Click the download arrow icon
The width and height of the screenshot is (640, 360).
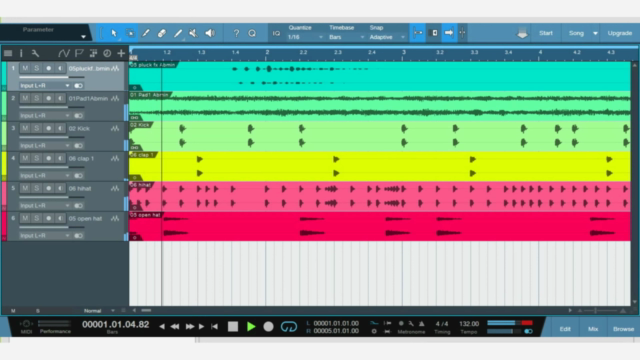click(x=522, y=33)
